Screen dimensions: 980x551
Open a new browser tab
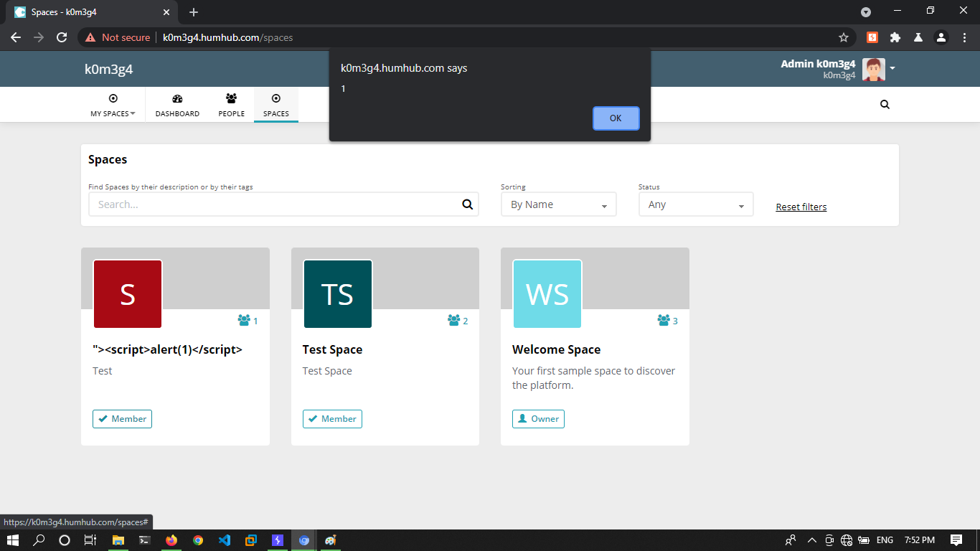(194, 12)
